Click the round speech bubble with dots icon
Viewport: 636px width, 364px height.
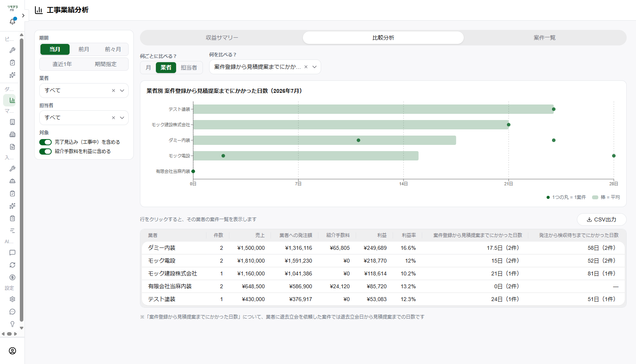[x=12, y=312]
